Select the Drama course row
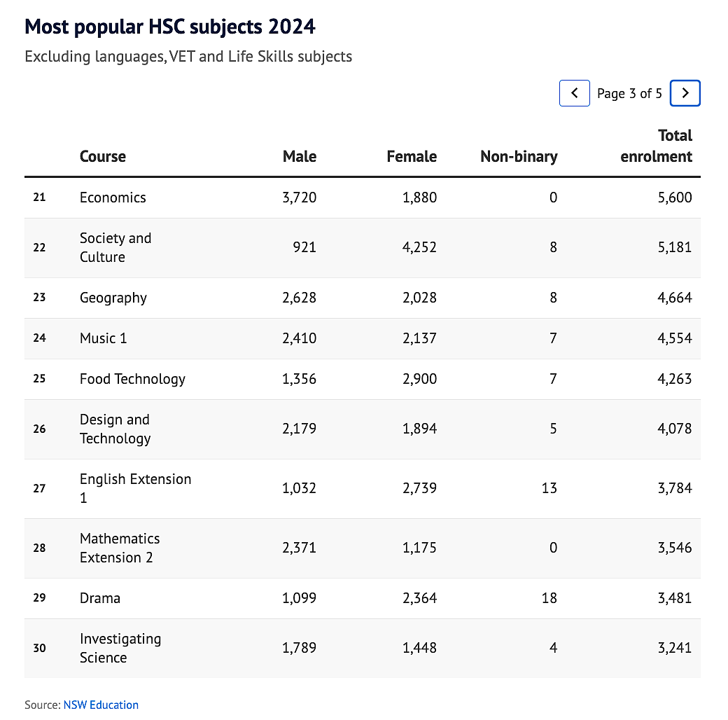Screen dimensions: 728x720 362,598
